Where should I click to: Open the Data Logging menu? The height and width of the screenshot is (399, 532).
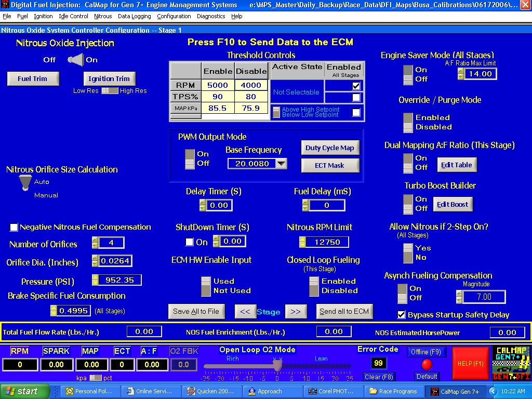[135, 16]
